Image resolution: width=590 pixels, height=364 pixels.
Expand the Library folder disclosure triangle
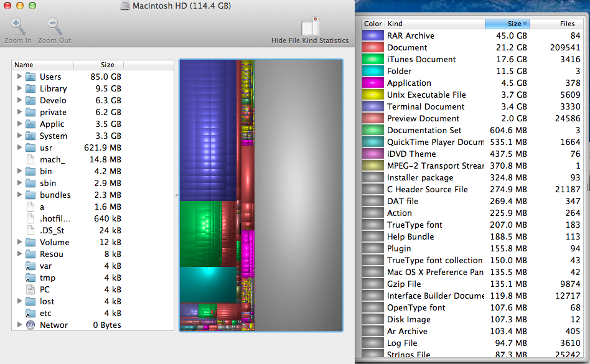coord(19,88)
